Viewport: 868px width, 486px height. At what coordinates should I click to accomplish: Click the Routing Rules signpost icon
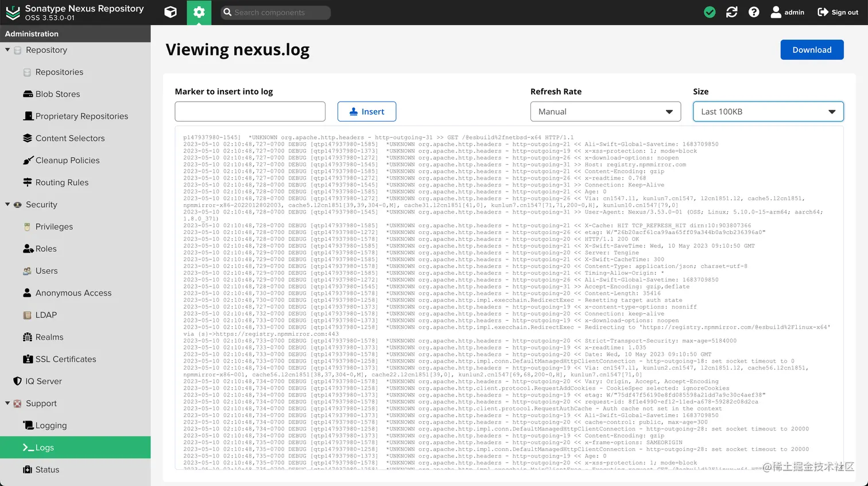pos(28,182)
